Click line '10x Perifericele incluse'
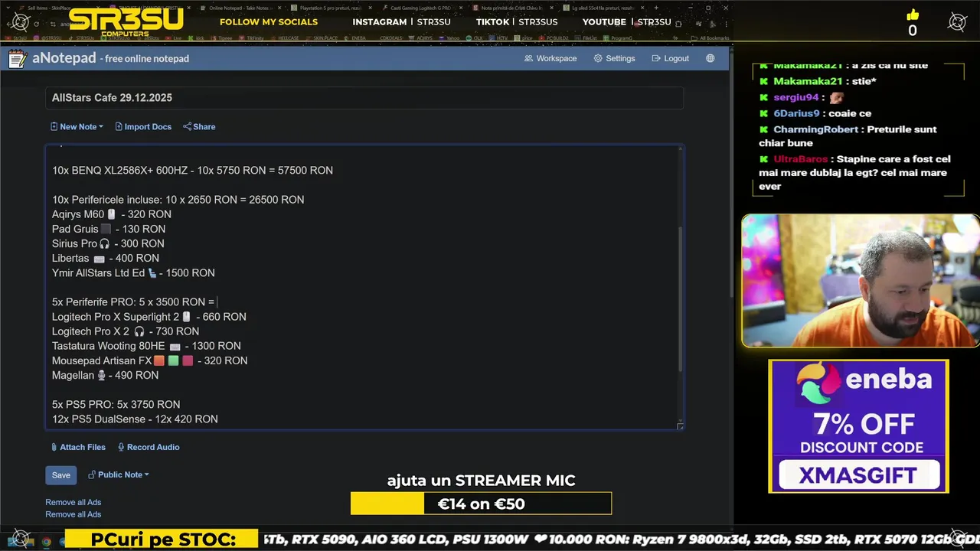The image size is (980, 551). pyautogui.click(x=178, y=200)
